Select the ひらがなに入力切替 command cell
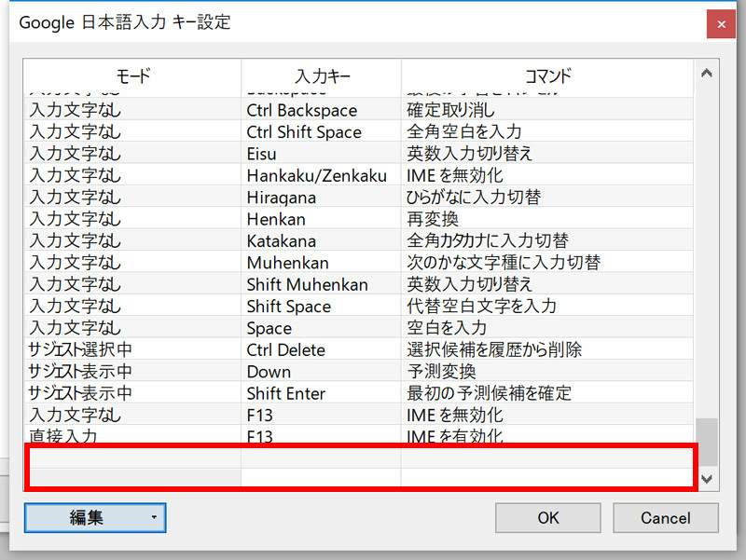Viewport: 746px width, 560px height. click(x=547, y=198)
